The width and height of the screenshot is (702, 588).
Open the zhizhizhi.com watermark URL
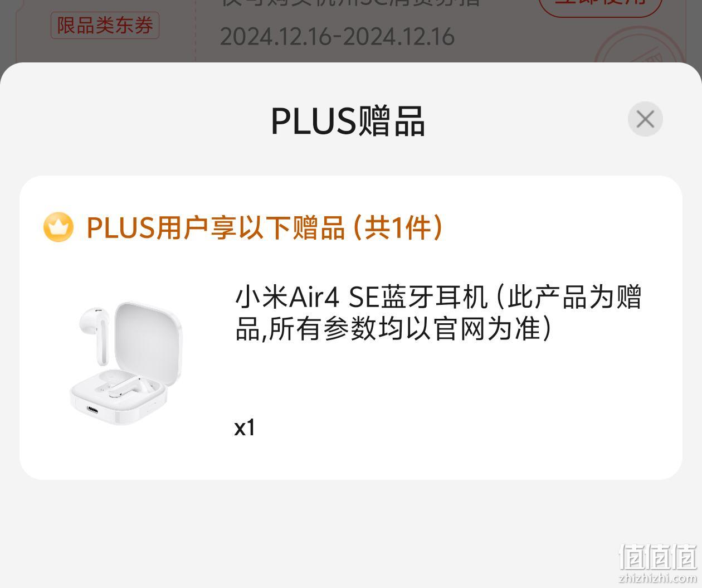658,577
